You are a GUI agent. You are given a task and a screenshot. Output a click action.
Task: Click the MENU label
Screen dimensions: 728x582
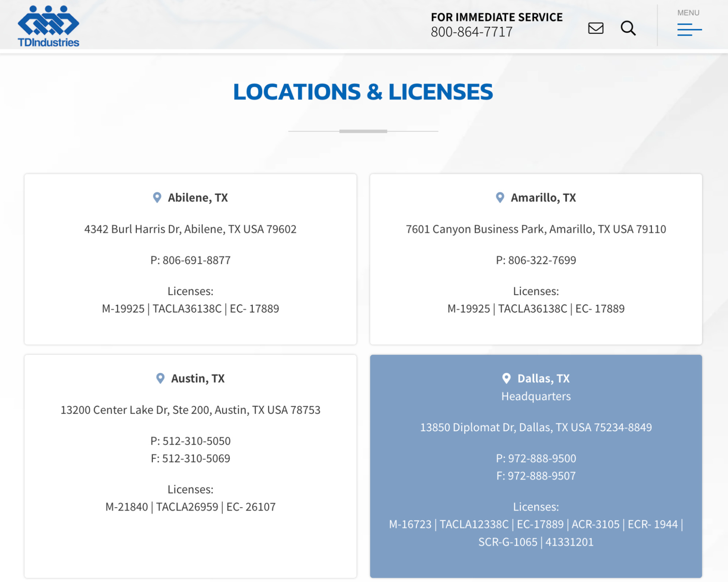point(688,13)
